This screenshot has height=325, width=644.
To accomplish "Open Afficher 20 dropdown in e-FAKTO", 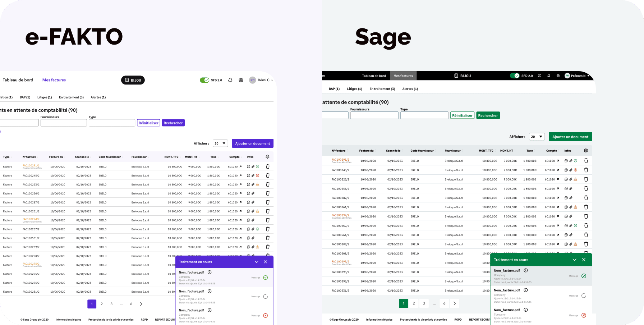I will [220, 143].
